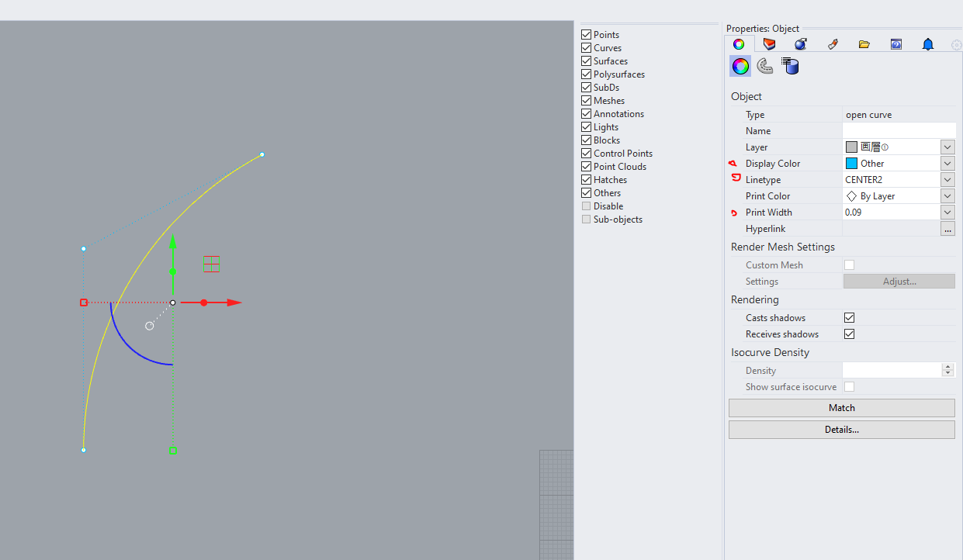
Task: Open the Curve piping properties page
Action: pyautogui.click(x=765, y=66)
